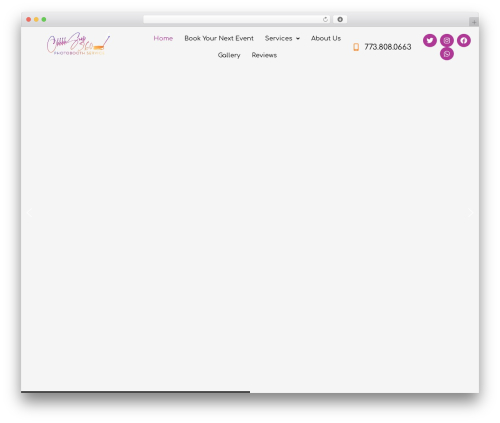Go to the next slide arrow
Image resolution: width=500 pixels, height=423 pixels.
(x=470, y=213)
